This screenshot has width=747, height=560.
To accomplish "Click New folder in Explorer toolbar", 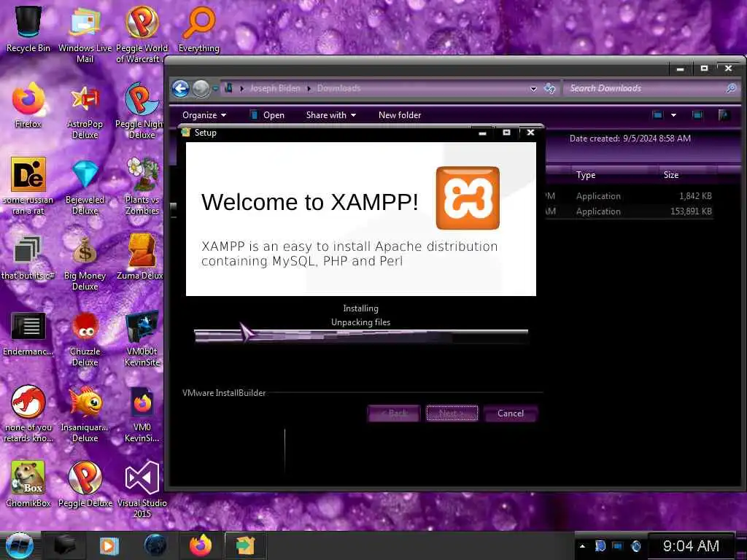I will click(x=400, y=115).
